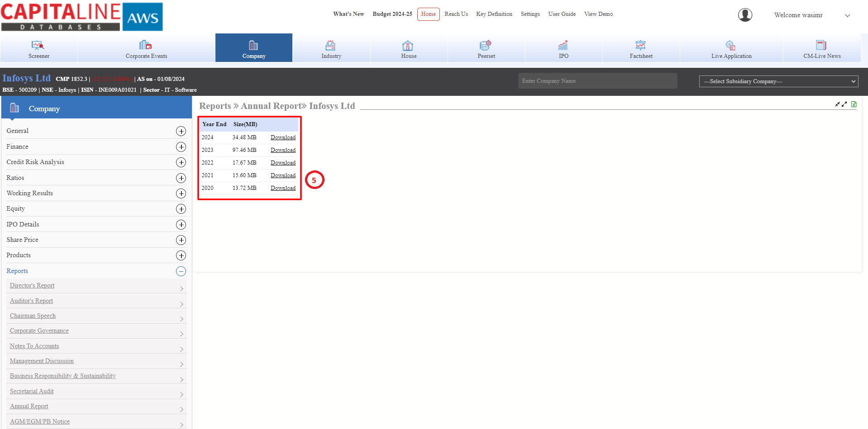Viewport: 868px width, 429px height.
Task: Open Auditor's Report link
Action: click(x=31, y=301)
